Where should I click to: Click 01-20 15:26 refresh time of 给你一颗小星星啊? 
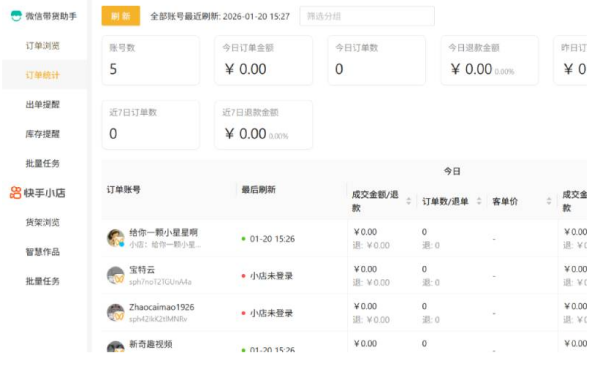pos(272,239)
